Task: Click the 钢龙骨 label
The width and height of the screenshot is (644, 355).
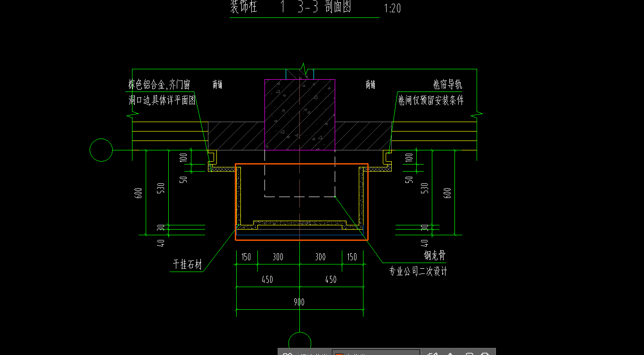Action: click(x=435, y=256)
